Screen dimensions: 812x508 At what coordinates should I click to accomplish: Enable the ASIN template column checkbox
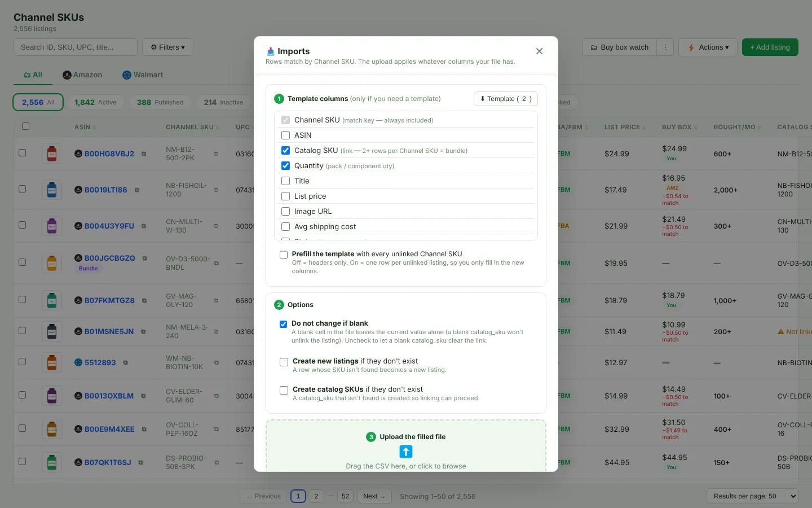[285, 135]
